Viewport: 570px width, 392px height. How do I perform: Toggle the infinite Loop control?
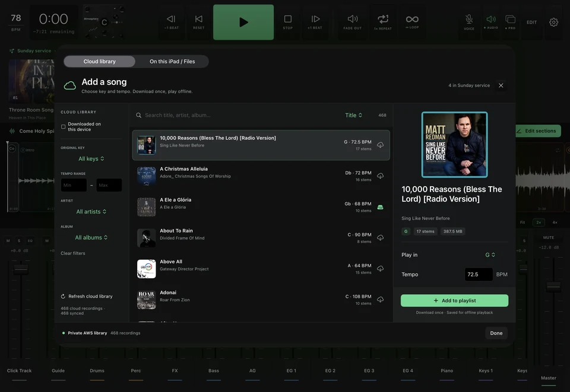pyautogui.click(x=412, y=22)
